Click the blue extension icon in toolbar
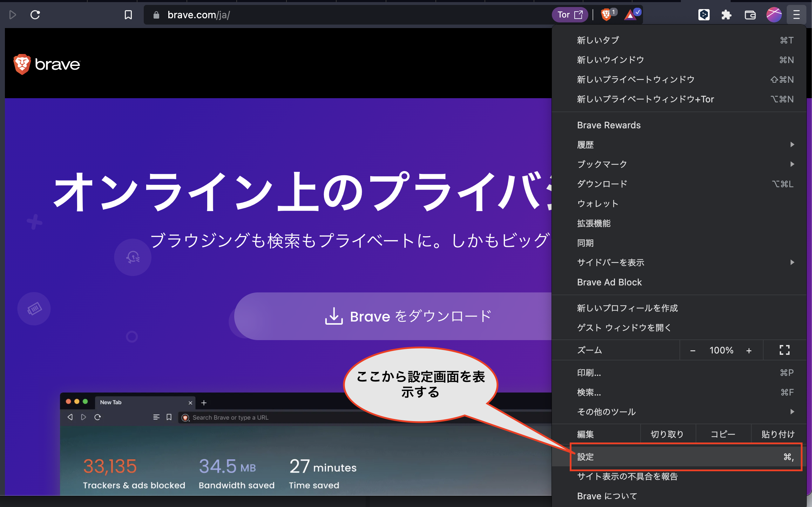 (704, 15)
